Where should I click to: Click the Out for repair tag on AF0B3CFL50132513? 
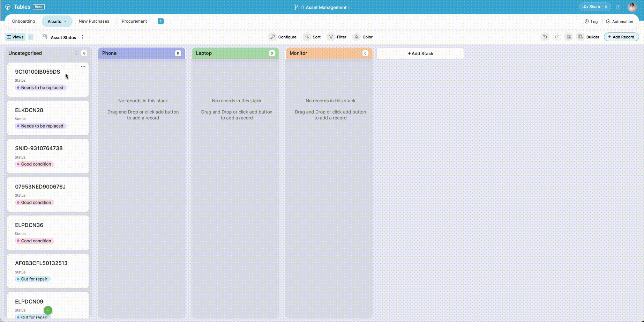33,279
